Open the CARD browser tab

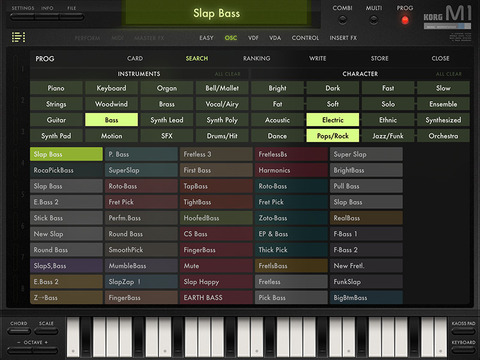[x=135, y=58]
